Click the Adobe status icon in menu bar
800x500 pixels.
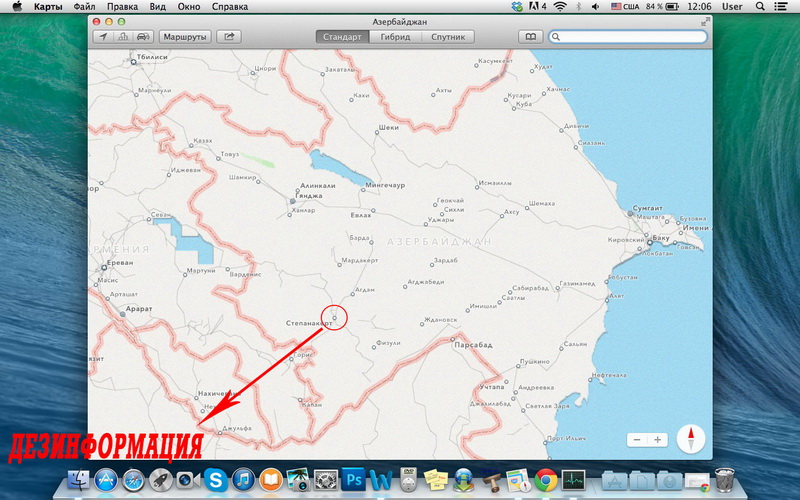537,7
